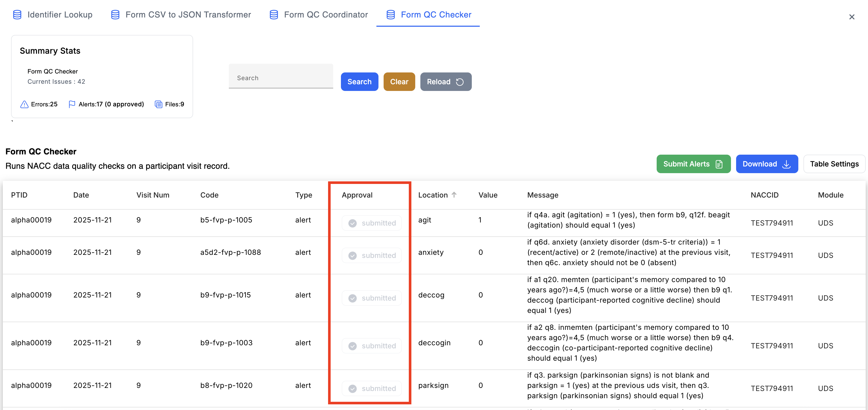
Task: Click the Identifier Lookup database icon
Action: pyautogui.click(x=17, y=14)
